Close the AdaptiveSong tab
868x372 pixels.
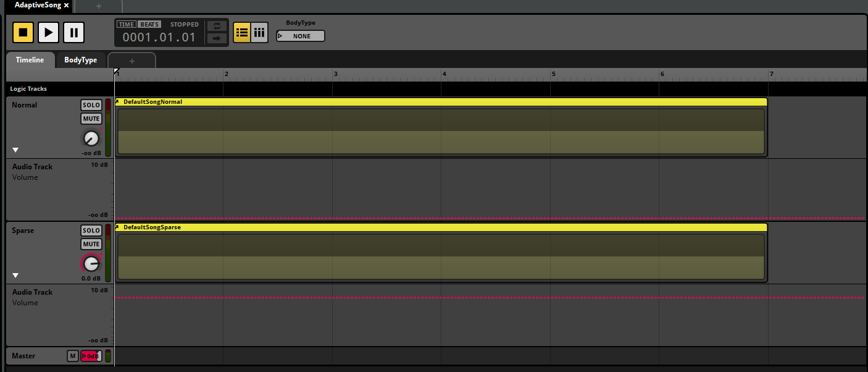pos(67,5)
